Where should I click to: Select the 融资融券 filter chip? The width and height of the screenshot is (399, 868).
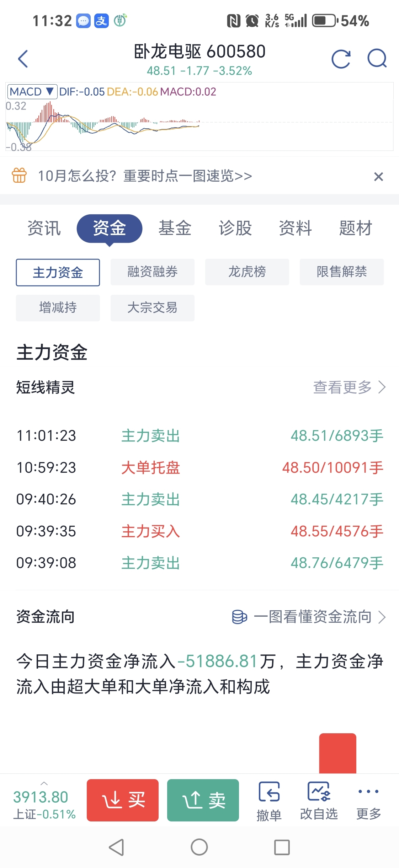152,272
